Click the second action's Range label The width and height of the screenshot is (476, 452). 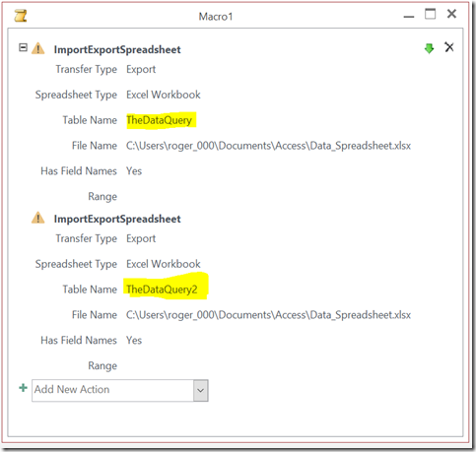(102, 366)
